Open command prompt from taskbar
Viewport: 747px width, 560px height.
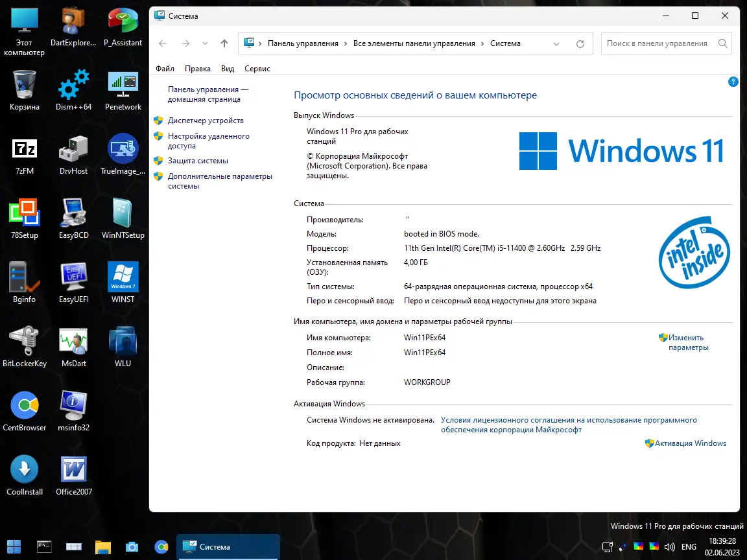44,546
